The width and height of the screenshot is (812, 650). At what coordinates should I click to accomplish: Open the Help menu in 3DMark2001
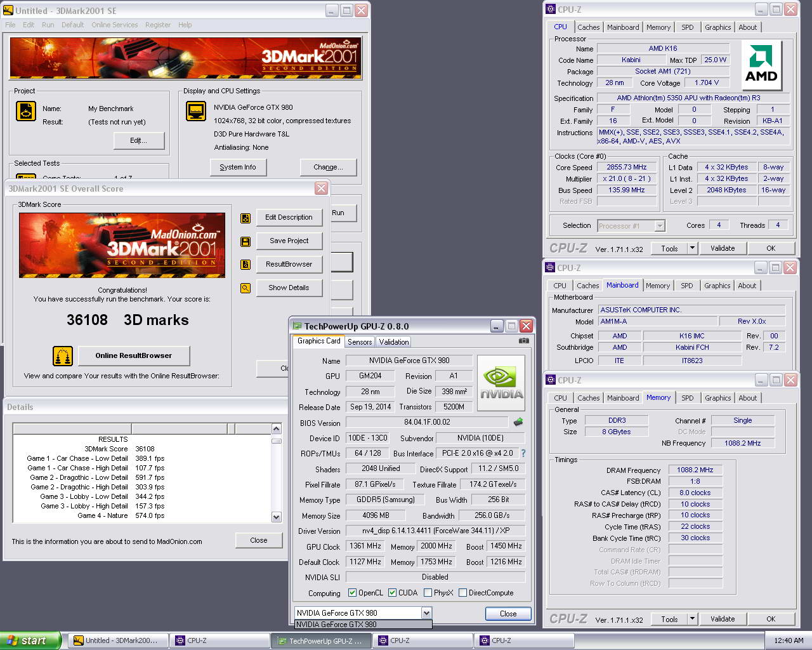185,25
